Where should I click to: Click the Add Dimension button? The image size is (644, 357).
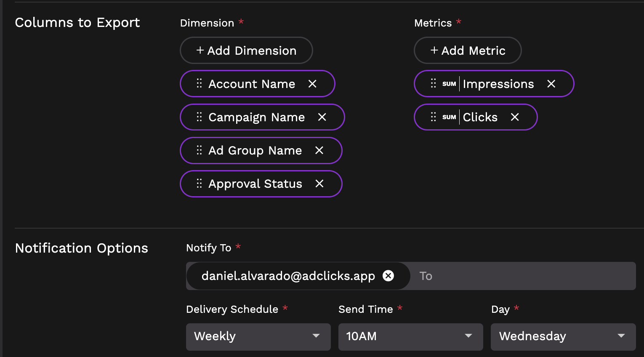click(x=246, y=51)
